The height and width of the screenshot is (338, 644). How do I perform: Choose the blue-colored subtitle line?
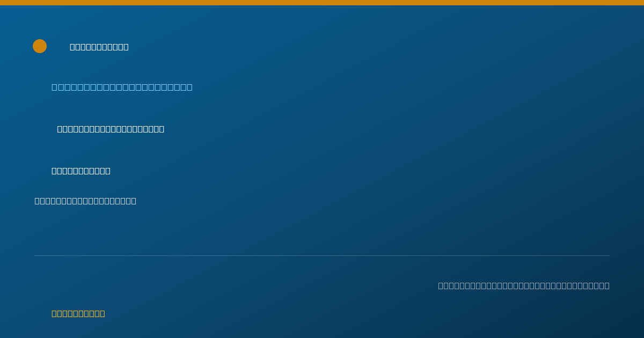122,87
